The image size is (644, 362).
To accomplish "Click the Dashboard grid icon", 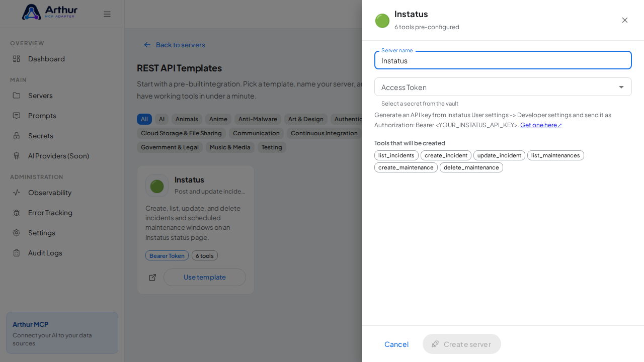I will point(17,59).
